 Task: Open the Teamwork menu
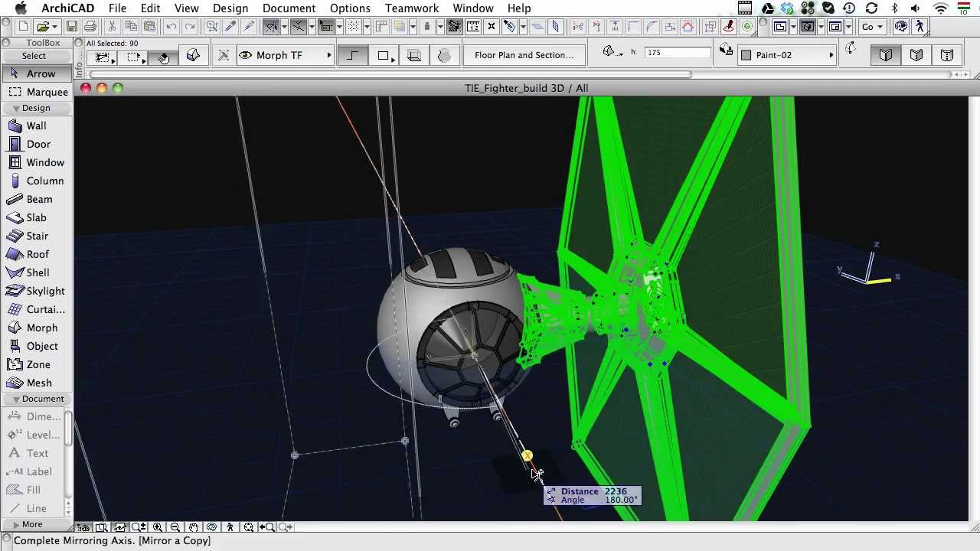click(412, 8)
